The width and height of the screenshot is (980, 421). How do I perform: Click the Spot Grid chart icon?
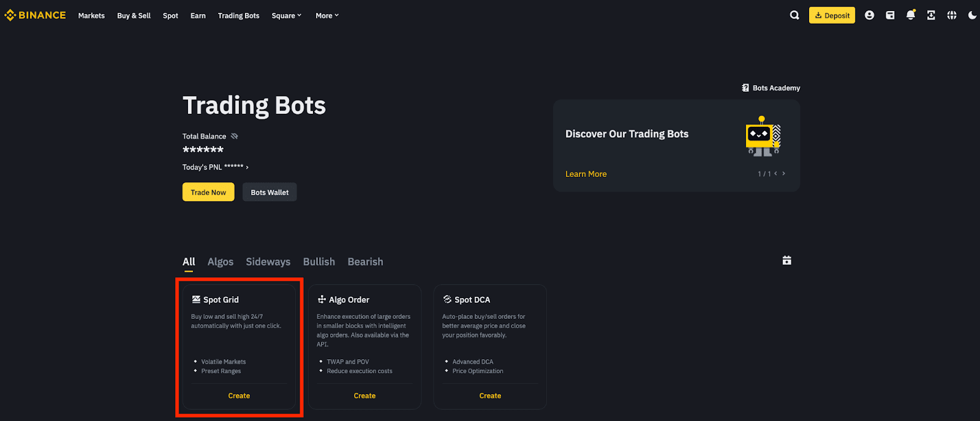(196, 299)
